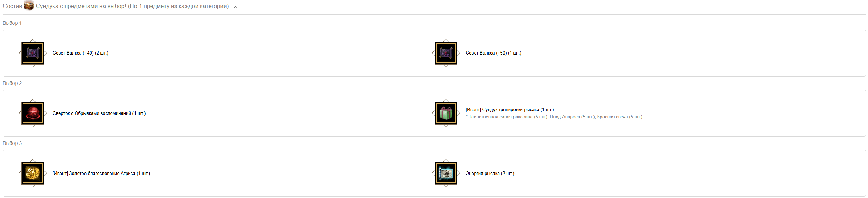The width and height of the screenshot is (868, 198).
Task: Click the Совет Валкса (+50) (1 шт.) label
Action: 493,53
